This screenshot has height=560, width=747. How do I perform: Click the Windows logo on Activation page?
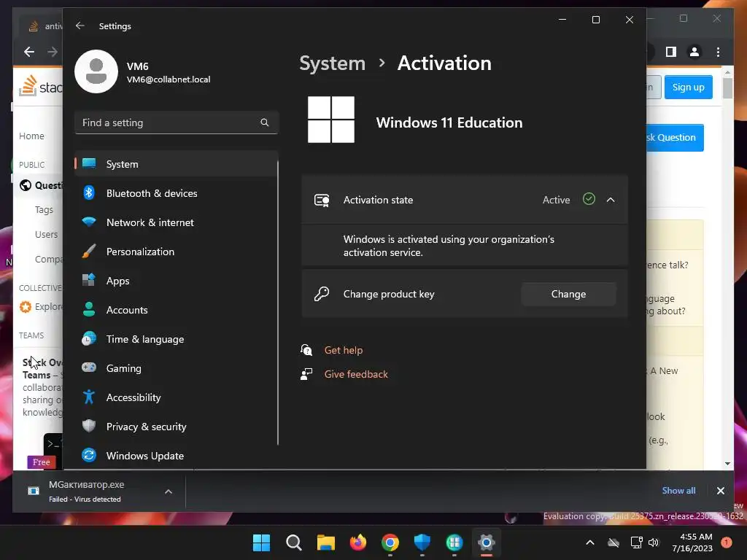point(331,120)
